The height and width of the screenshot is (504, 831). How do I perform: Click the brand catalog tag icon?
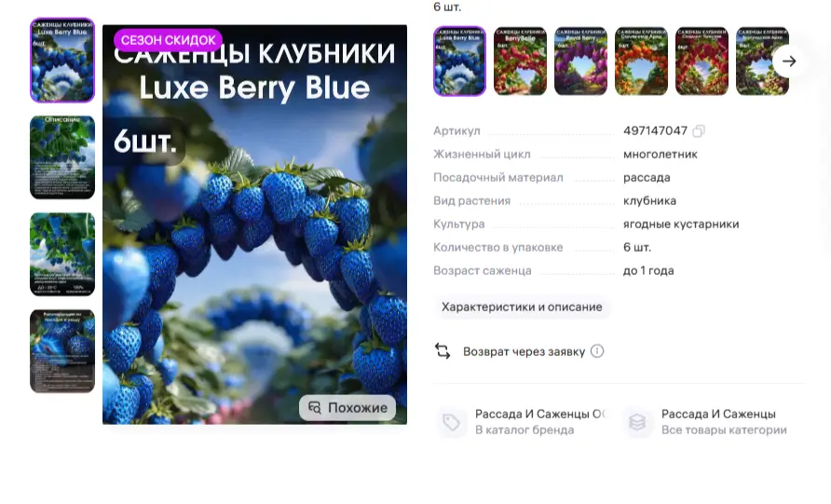(451, 422)
